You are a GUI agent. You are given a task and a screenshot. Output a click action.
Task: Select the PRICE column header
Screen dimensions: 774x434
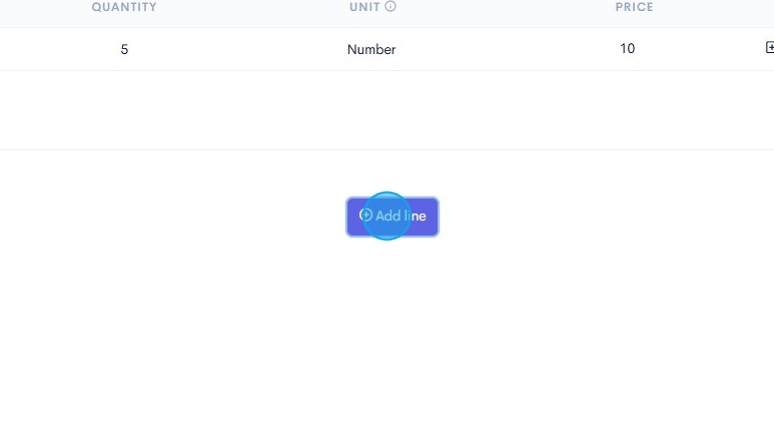click(x=634, y=7)
